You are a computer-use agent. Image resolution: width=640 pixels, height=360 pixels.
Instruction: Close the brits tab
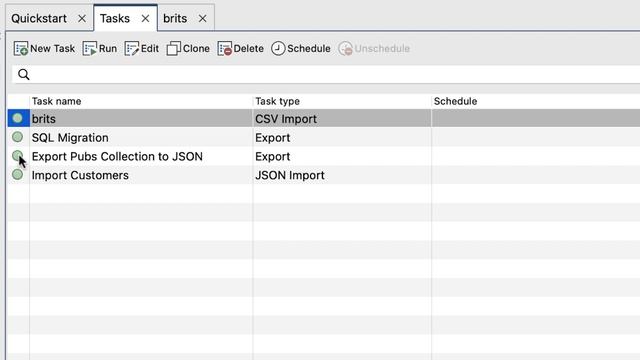202,19
